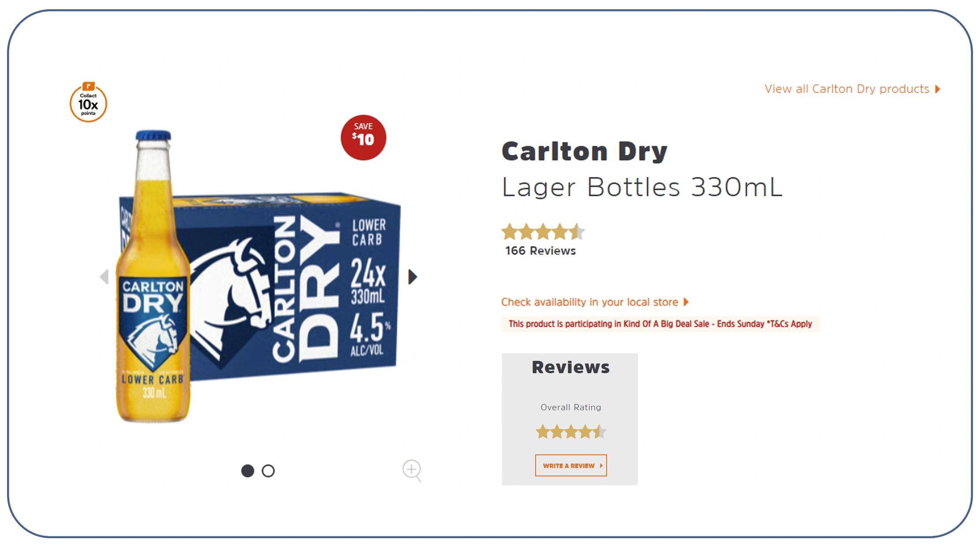The image size is (980, 547).
Task: Open the 166 Reviews link
Action: coord(540,251)
